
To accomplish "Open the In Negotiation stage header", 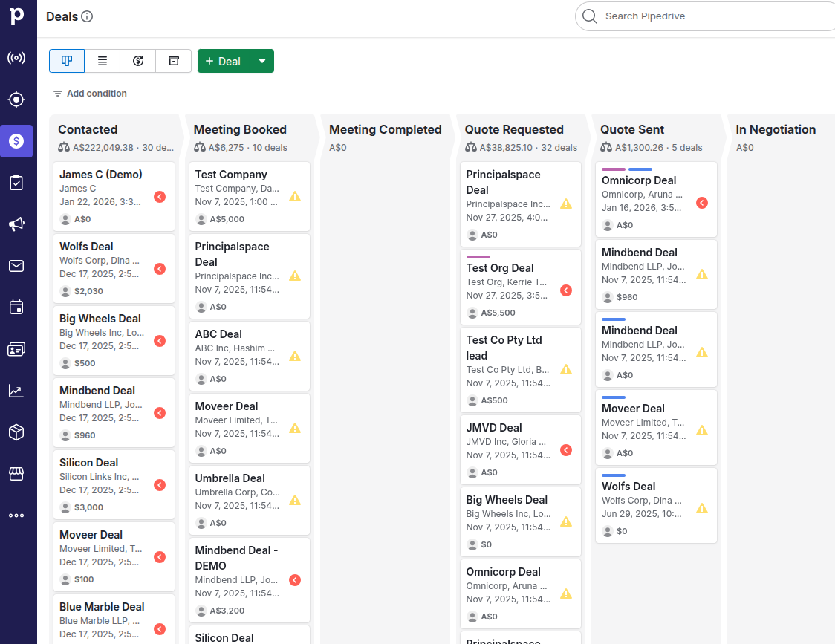I will tap(776, 129).
